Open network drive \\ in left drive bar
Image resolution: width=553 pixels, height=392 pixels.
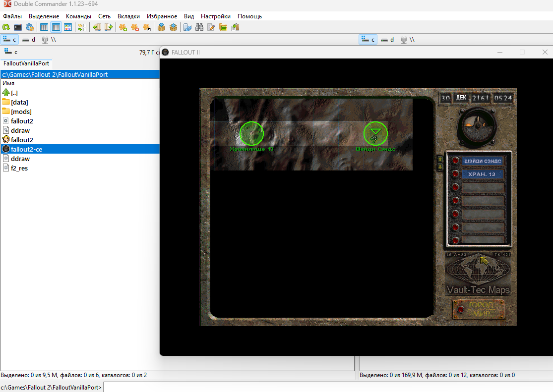(49, 40)
